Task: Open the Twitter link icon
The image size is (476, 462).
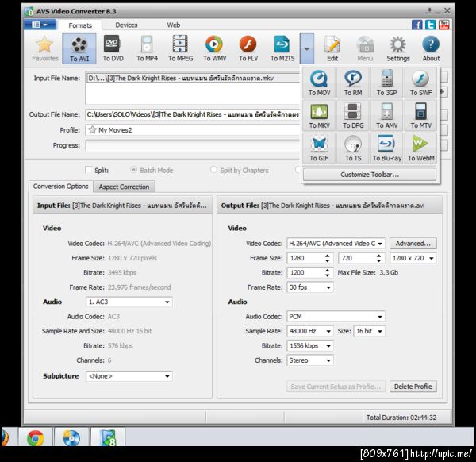Action: [430, 25]
